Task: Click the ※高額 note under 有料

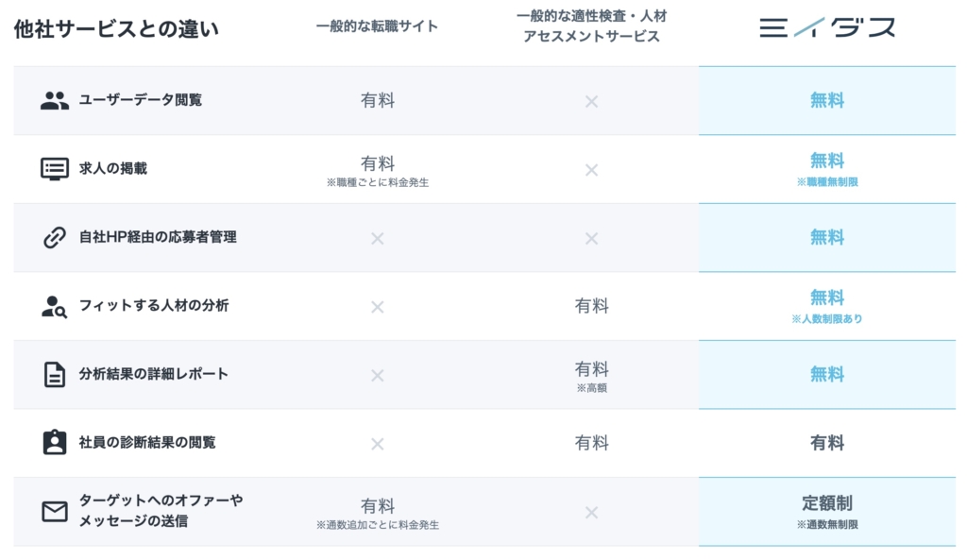Action: pyautogui.click(x=591, y=388)
